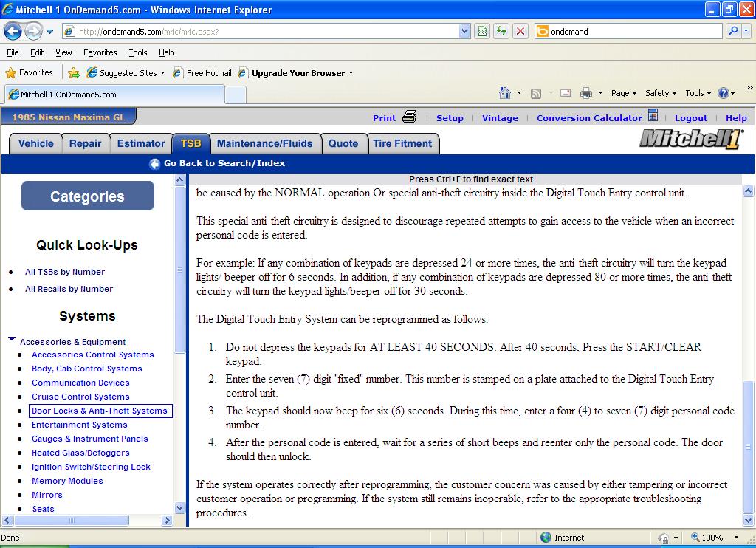Open the Help menu in menu bar
The height and width of the screenshot is (548, 756).
[167, 52]
